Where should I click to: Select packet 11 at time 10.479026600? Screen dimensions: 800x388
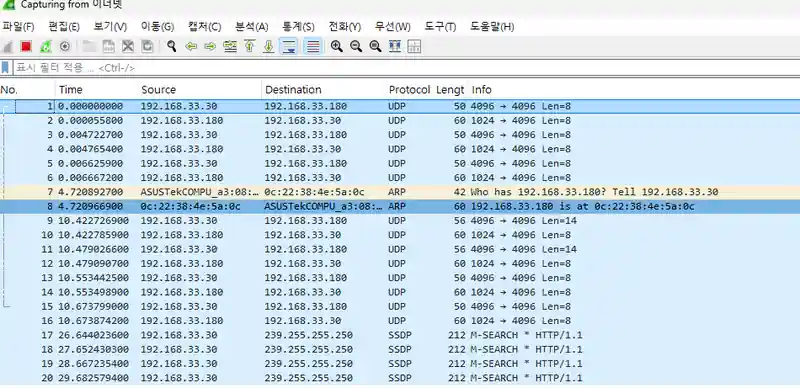click(x=400, y=249)
